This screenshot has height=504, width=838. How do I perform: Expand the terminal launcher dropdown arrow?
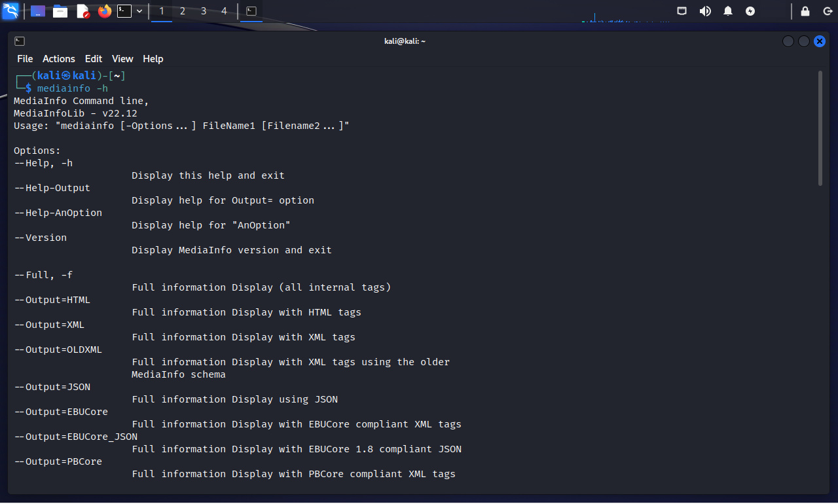pos(139,11)
